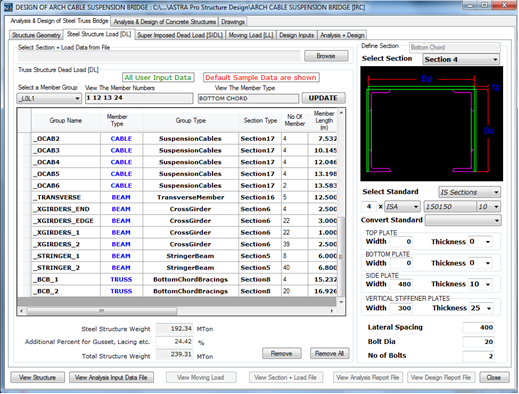The height and width of the screenshot is (394, 519).
Task: Click Vertical Stiffener Plates Width field
Action: [x=401, y=308]
